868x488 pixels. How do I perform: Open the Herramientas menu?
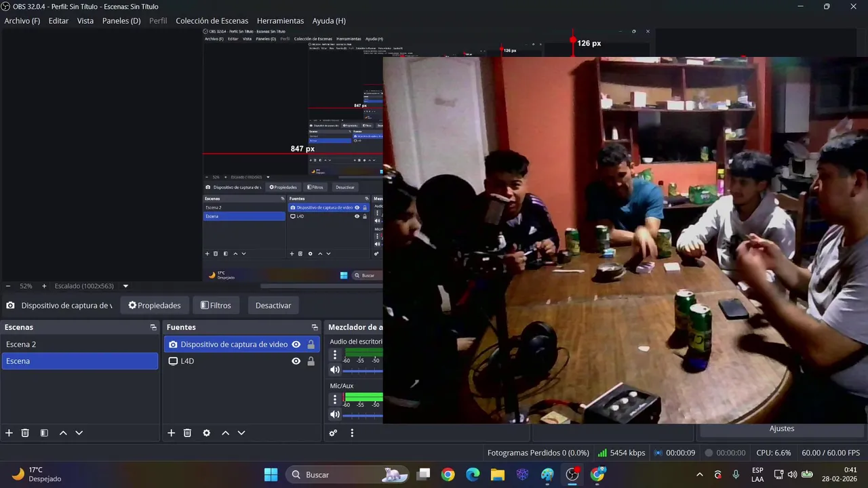coord(280,21)
